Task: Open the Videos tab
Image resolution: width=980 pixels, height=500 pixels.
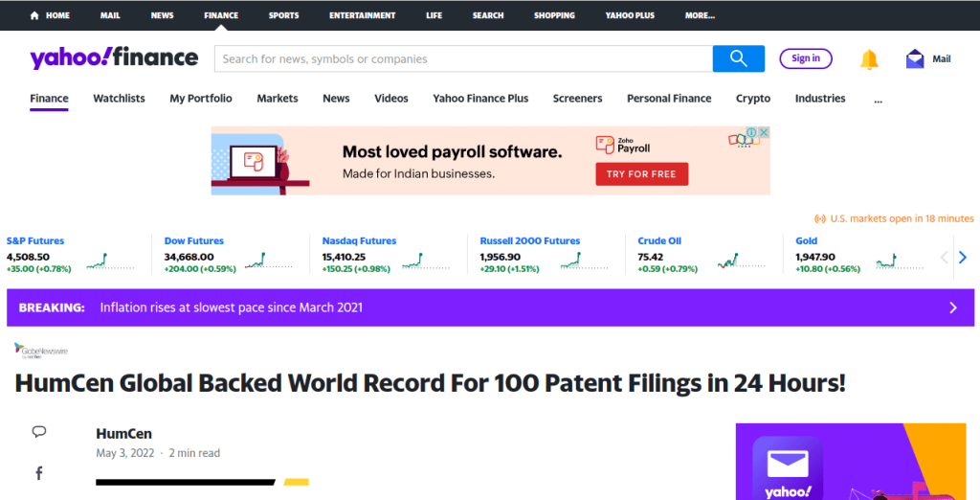Action: click(x=391, y=99)
